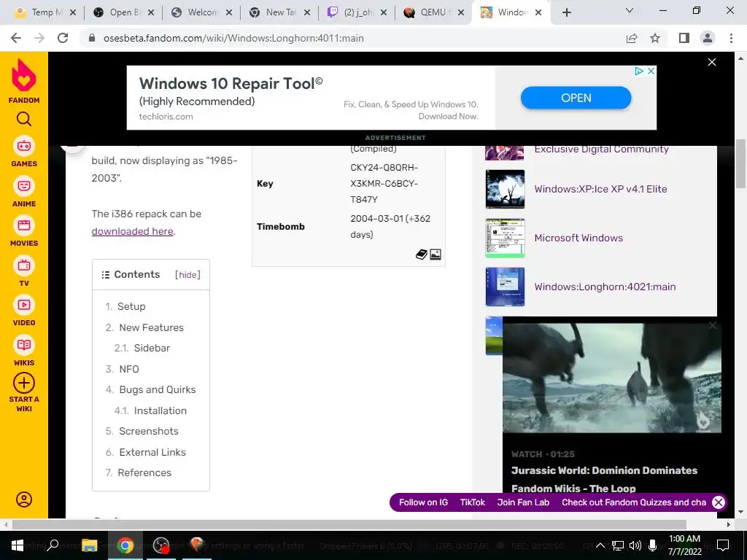The width and height of the screenshot is (747, 560).
Task: Show hidden system tray icons chevron
Action: tap(600, 545)
